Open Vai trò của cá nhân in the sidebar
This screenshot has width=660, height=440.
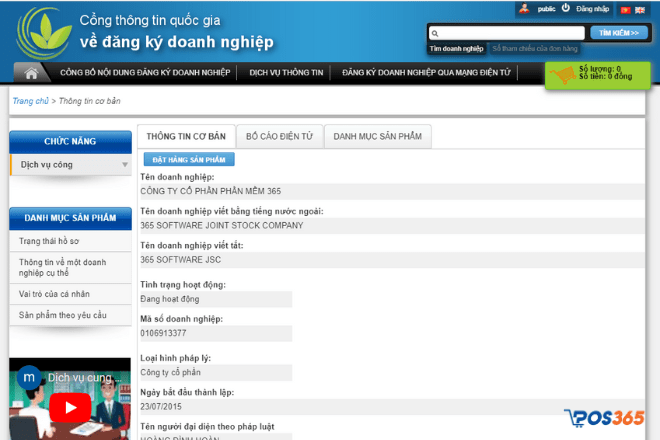pyautogui.click(x=70, y=294)
